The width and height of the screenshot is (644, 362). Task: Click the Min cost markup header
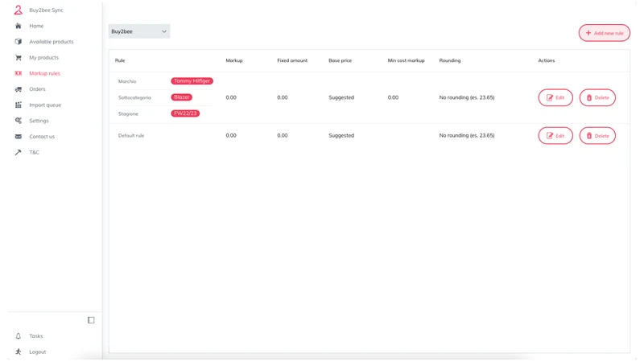pos(406,60)
